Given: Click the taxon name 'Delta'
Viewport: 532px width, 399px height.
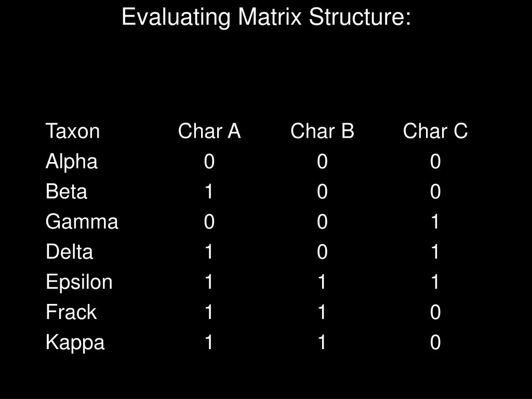Looking at the screenshot, I should tap(70, 252).
